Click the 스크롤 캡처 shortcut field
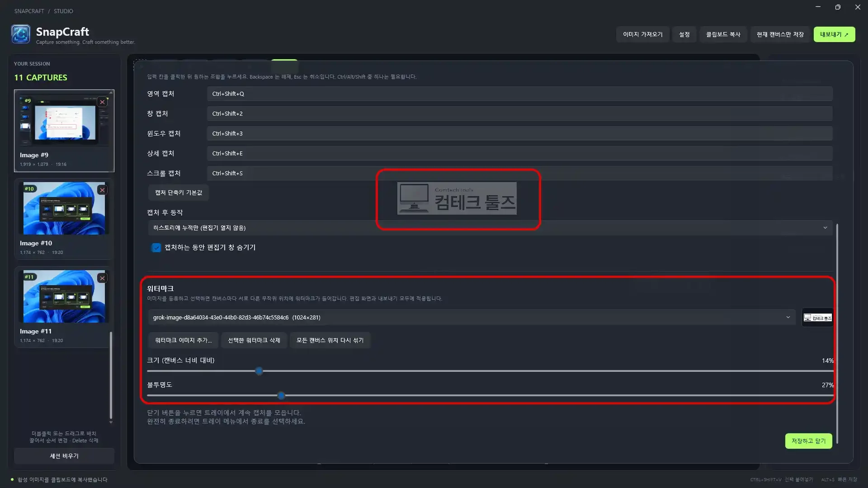Screen dimensions: 868x488 (519, 174)
